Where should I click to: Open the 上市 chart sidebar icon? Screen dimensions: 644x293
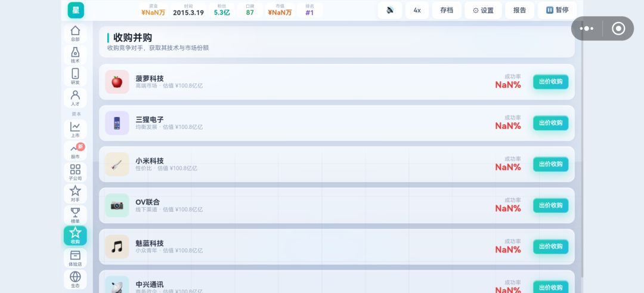pos(75,129)
